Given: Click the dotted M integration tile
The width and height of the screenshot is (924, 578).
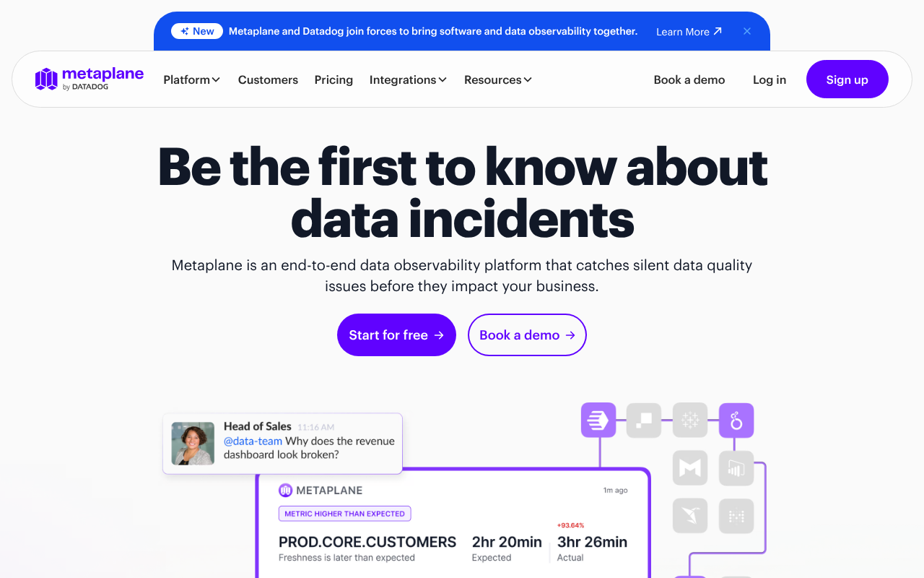Looking at the screenshot, I should tap(736, 516).
